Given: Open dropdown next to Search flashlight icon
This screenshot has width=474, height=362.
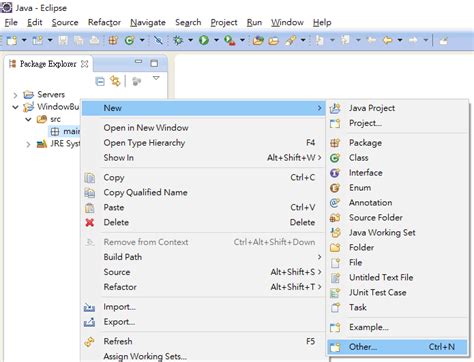Looking at the screenshot, I should (303, 41).
